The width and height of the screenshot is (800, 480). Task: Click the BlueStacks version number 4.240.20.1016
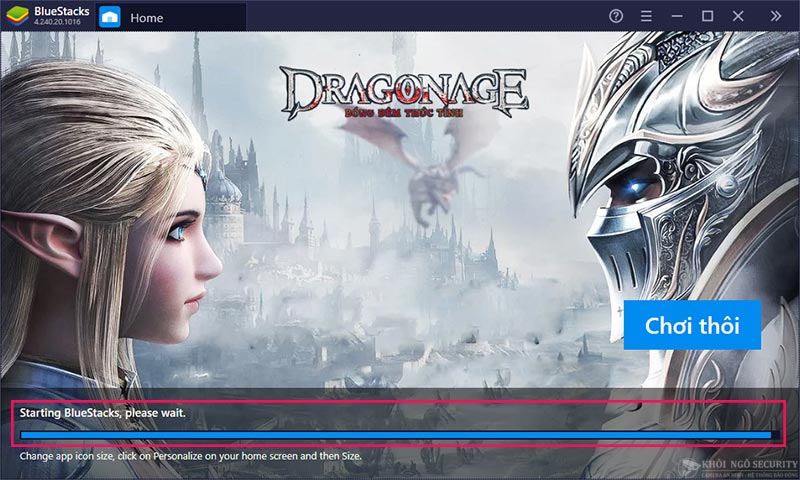[x=57, y=22]
